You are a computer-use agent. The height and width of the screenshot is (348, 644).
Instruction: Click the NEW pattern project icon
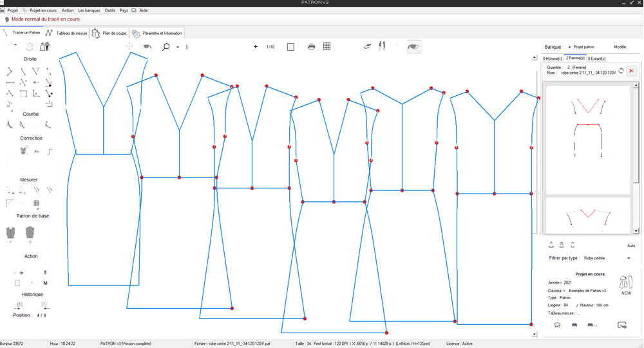(625, 284)
